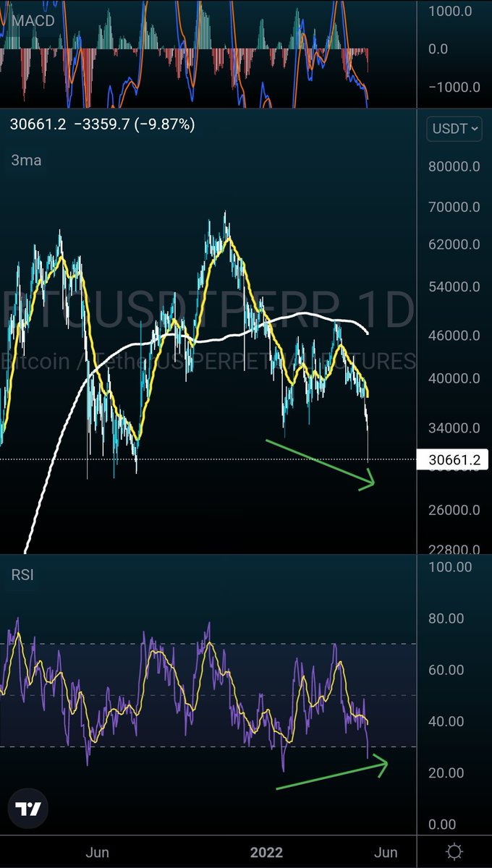Click the 40000.0 price axis label
The width and height of the screenshot is (492, 868).
click(454, 378)
